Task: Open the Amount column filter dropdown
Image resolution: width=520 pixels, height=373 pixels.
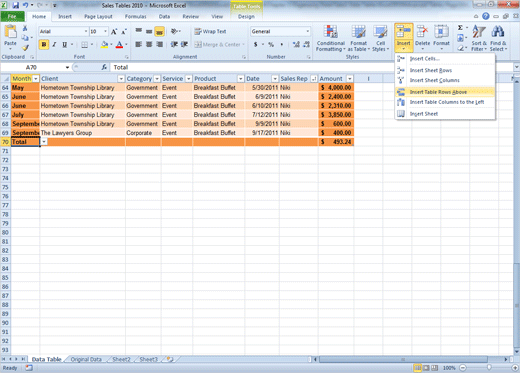Action: [x=350, y=79]
